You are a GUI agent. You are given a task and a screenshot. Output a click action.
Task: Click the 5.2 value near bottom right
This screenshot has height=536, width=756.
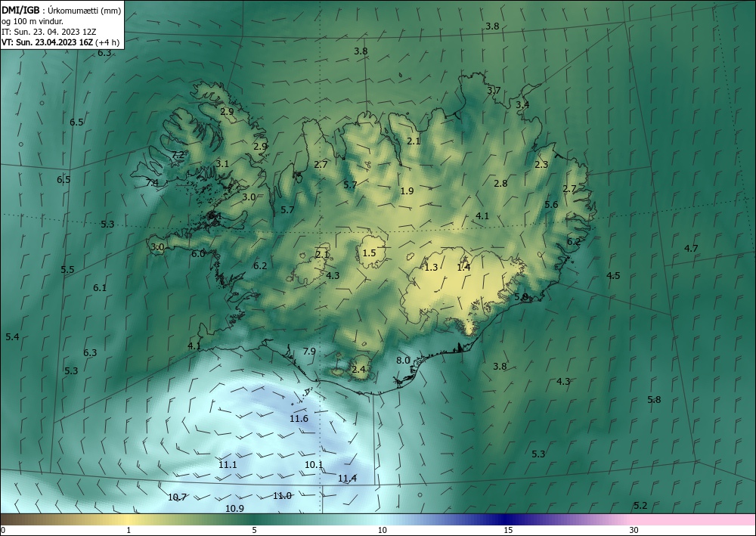point(640,505)
